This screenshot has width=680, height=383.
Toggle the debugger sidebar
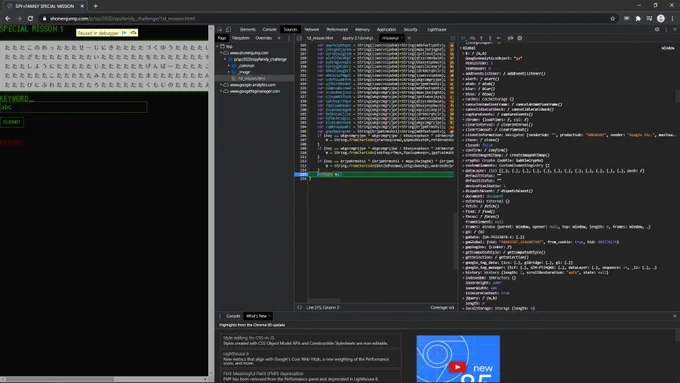coord(452,38)
